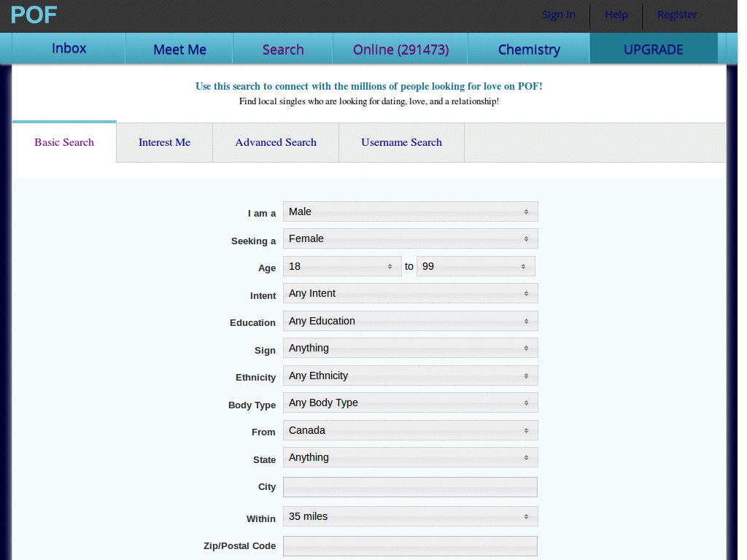
Task: Open the 'I am a' gender dropdown
Action: point(410,211)
